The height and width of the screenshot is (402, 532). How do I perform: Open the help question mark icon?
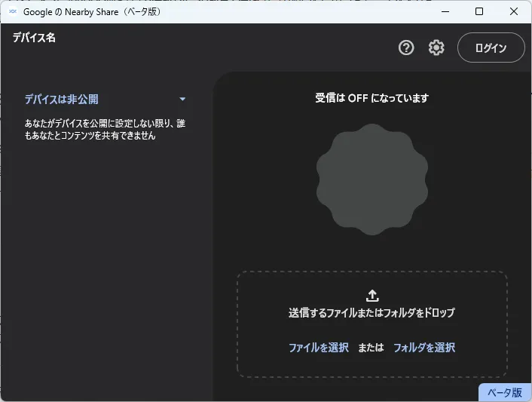(406, 48)
